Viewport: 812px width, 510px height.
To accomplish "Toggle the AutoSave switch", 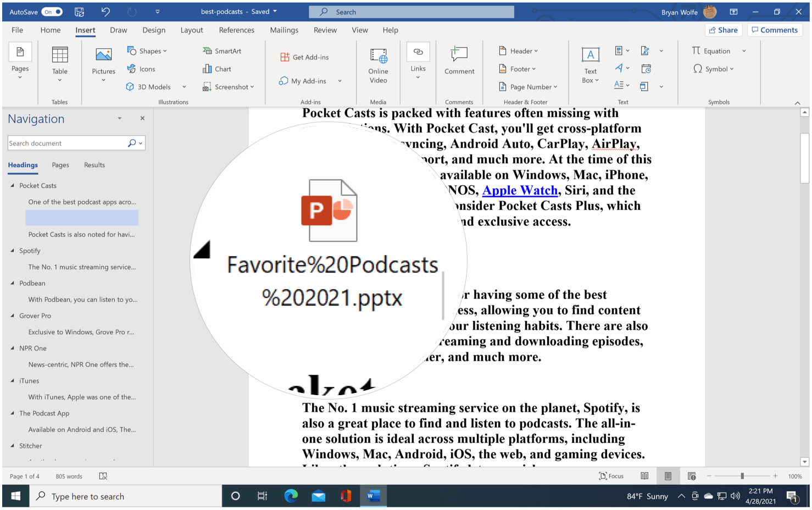I will click(52, 12).
